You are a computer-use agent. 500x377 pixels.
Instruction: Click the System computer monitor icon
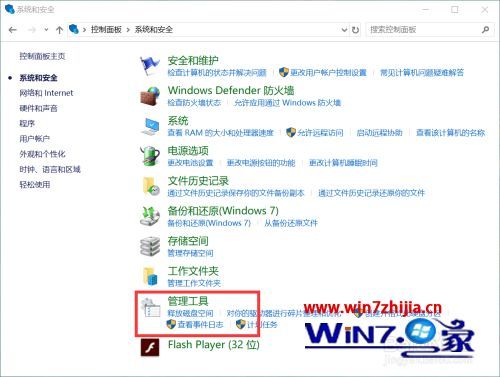[x=150, y=126]
